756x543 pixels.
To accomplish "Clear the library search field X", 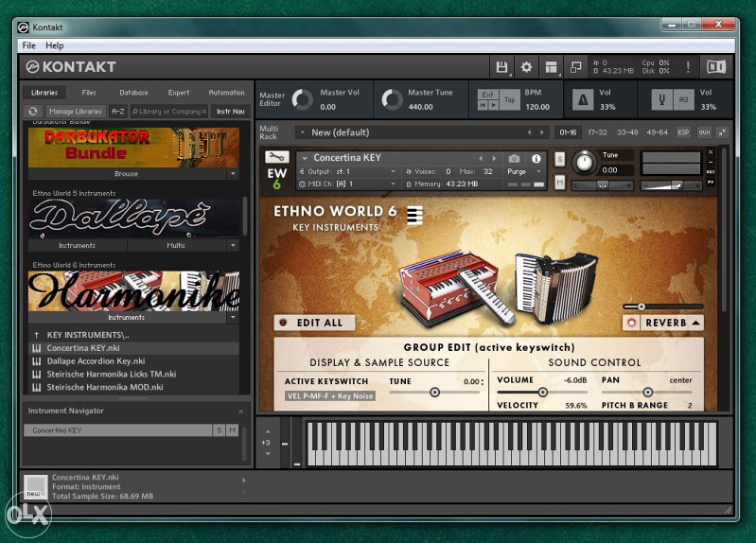I will [x=204, y=112].
